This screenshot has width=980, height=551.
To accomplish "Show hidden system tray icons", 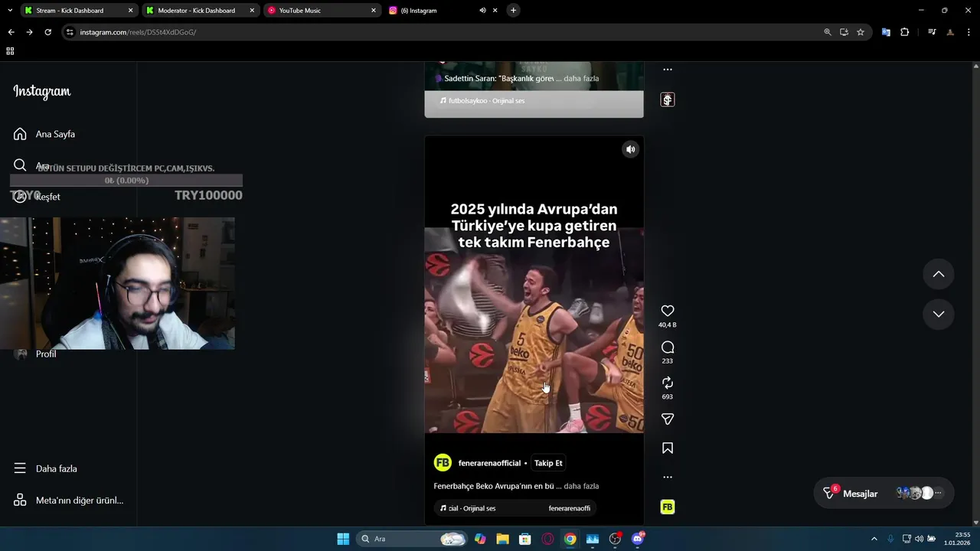I will (874, 539).
